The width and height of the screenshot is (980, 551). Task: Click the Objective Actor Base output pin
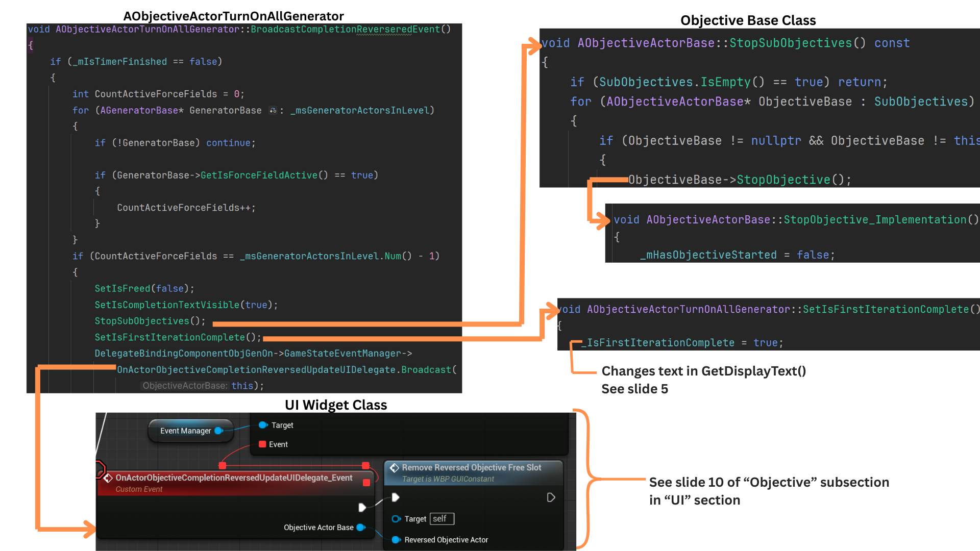[x=360, y=527]
